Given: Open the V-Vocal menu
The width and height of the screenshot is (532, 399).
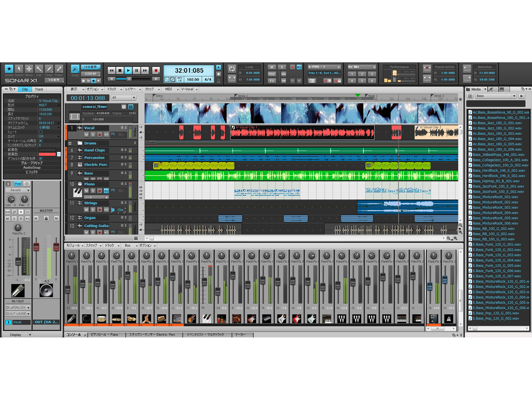Looking at the screenshot, I should [x=188, y=89].
